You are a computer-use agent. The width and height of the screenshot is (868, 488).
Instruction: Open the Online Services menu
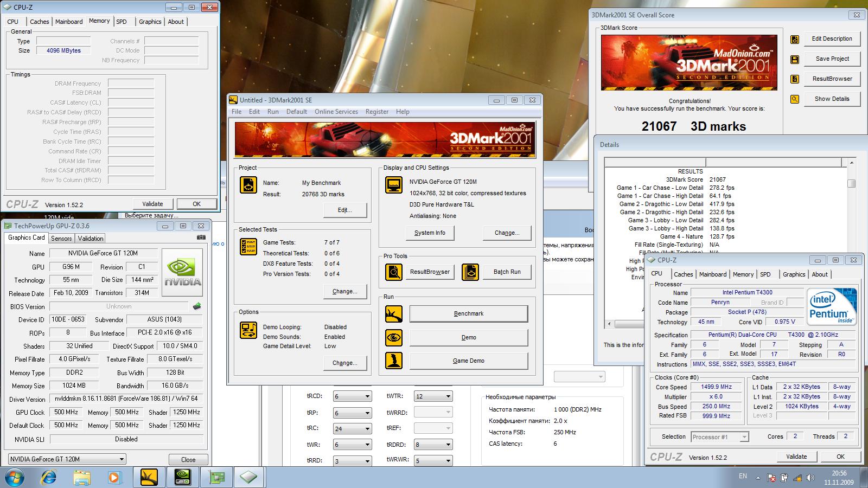pyautogui.click(x=336, y=112)
